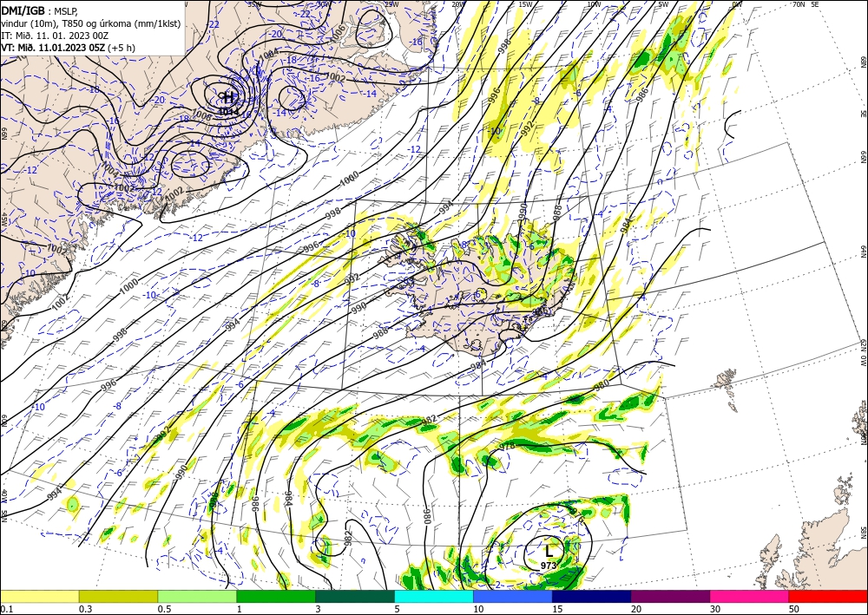Click the legend value '0.3' below the color bar
The image size is (868, 615).
pos(85,609)
